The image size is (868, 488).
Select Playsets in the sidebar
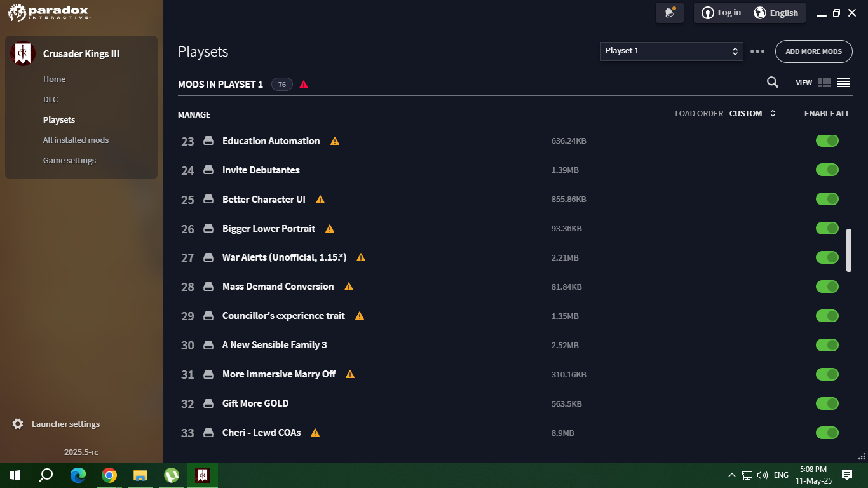(x=59, y=120)
